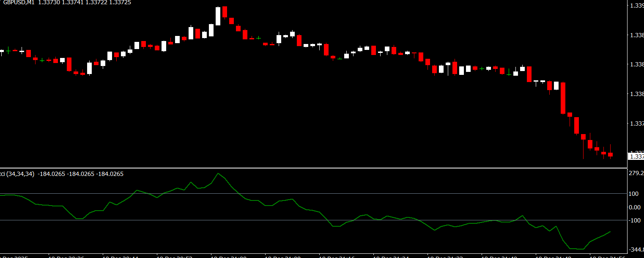Image resolution: width=644 pixels, height=258 pixels.
Task: Select the green doji candle after the peak
Action: [258, 38]
